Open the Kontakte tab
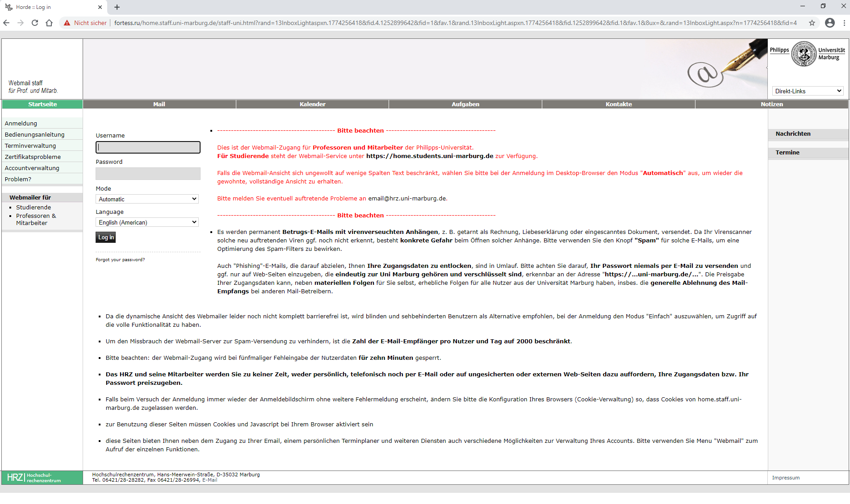The height and width of the screenshot is (504, 850). point(619,104)
